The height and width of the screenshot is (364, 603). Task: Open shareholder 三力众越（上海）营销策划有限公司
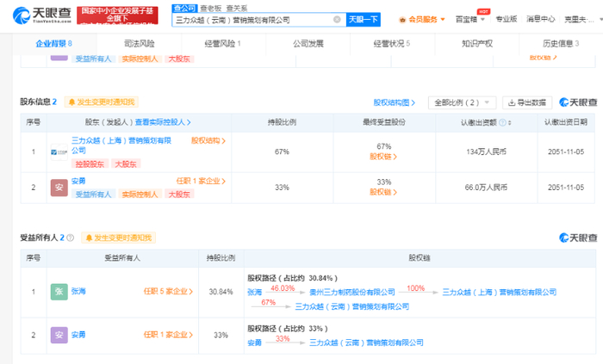(x=121, y=145)
